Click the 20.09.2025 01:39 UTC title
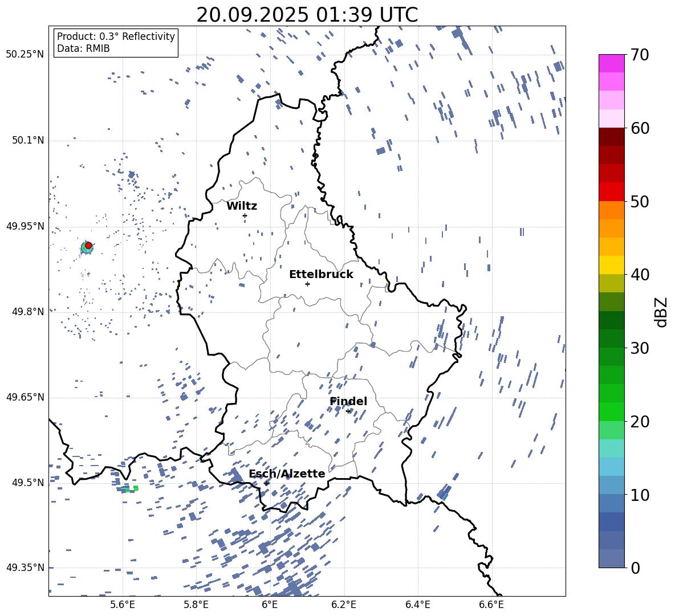 [x=307, y=15]
